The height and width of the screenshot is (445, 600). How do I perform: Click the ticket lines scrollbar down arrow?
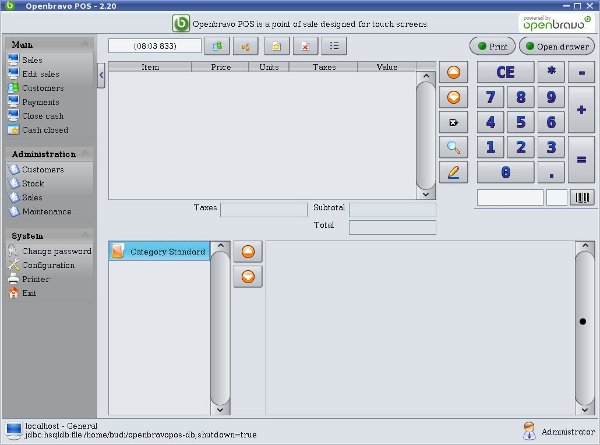[x=426, y=194]
